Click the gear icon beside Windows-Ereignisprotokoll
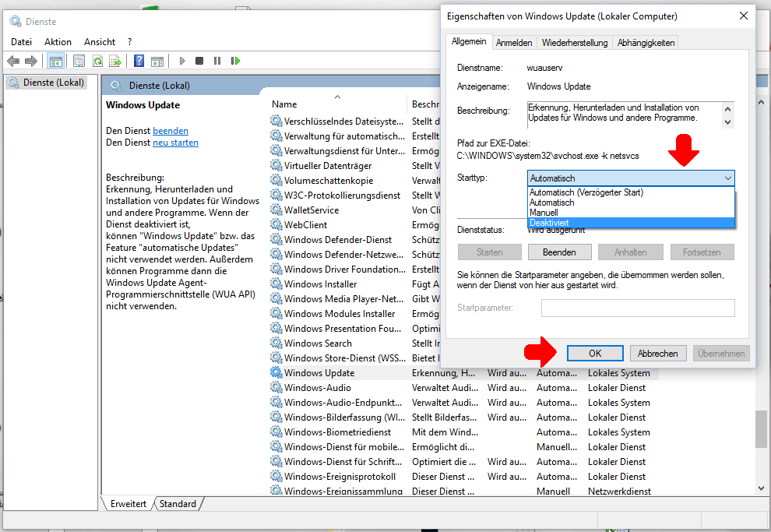This screenshot has height=532, width=771. [276, 475]
